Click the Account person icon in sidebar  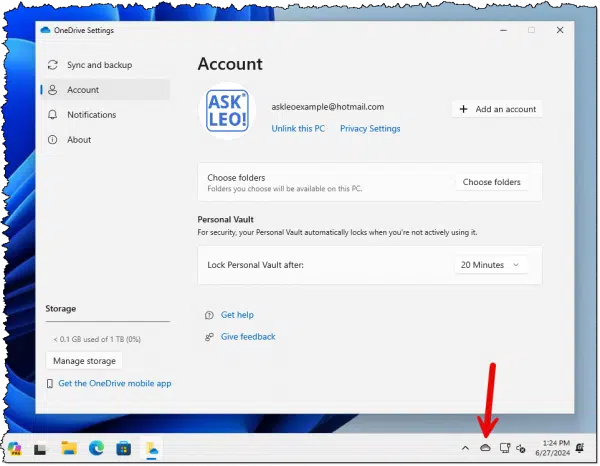pos(53,90)
